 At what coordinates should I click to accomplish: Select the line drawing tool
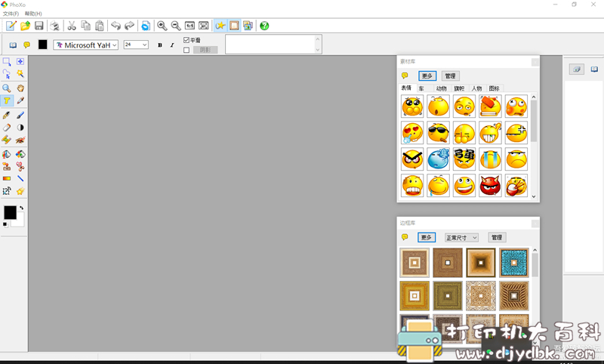click(20, 179)
